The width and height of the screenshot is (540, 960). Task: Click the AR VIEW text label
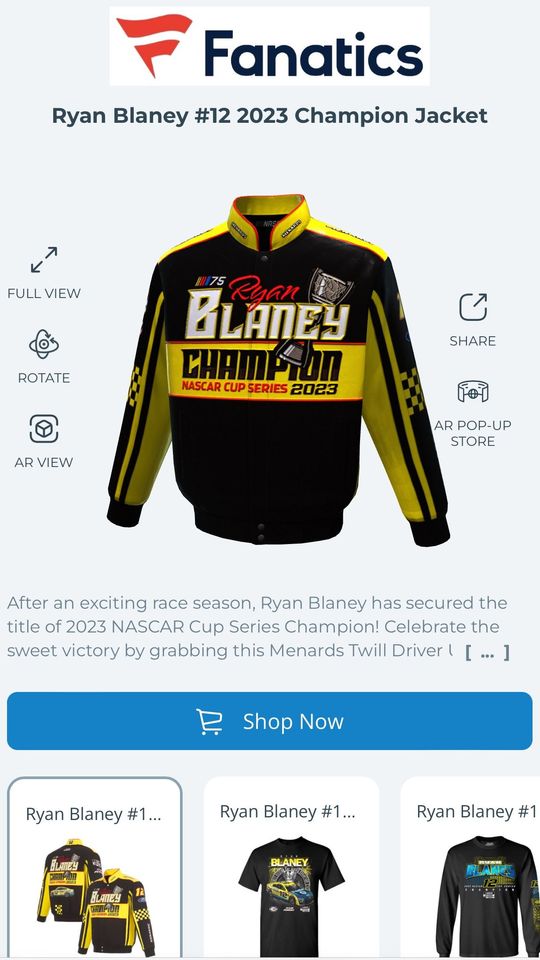coord(44,462)
